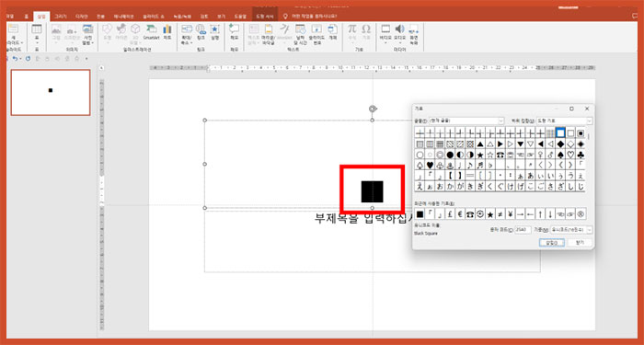Screen dimensions: 644x345
Task: Pick the yen ¥ sign in recently used symbols
Action: [510, 214]
